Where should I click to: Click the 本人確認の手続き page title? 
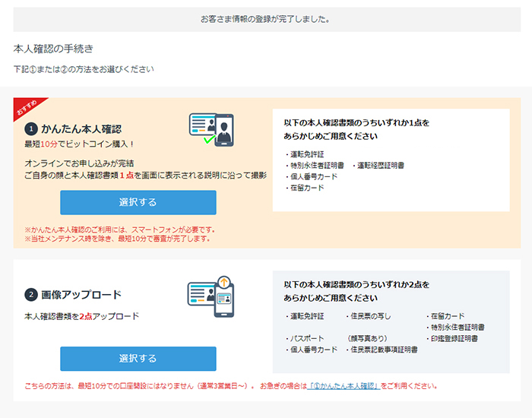click(x=53, y=49)
